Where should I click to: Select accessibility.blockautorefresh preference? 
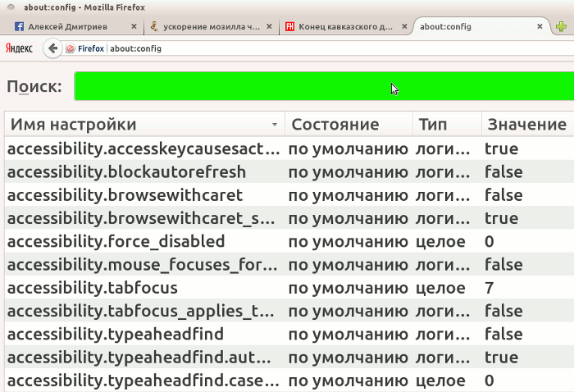tap(289, 171)
